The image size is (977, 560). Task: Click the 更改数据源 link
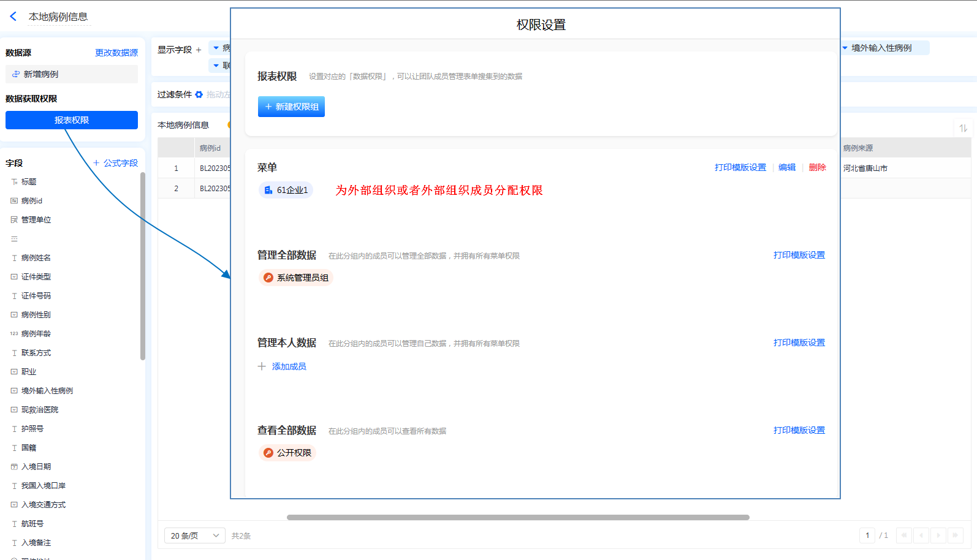[x=116, y=53]
